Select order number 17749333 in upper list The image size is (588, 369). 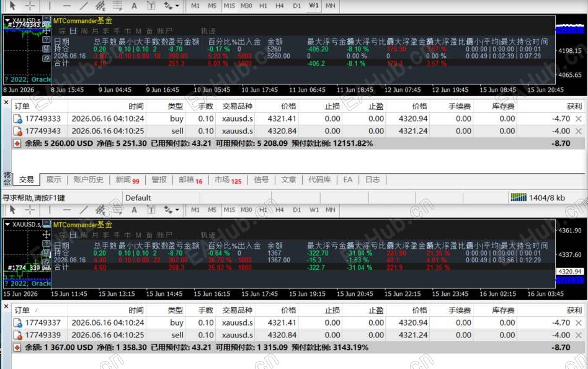tap(43, 118)
